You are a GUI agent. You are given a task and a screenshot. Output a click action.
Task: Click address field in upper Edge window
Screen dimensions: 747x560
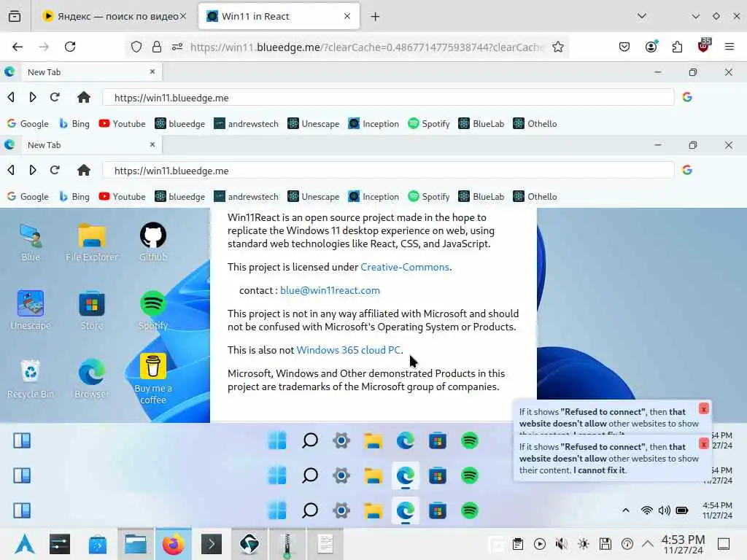click(x=388, y=98)
